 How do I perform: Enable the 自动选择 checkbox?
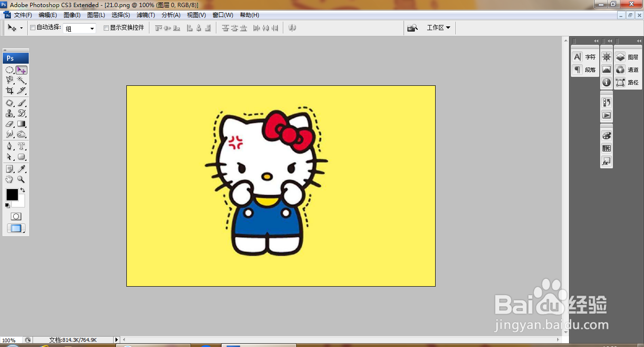(x=33, y=28)
